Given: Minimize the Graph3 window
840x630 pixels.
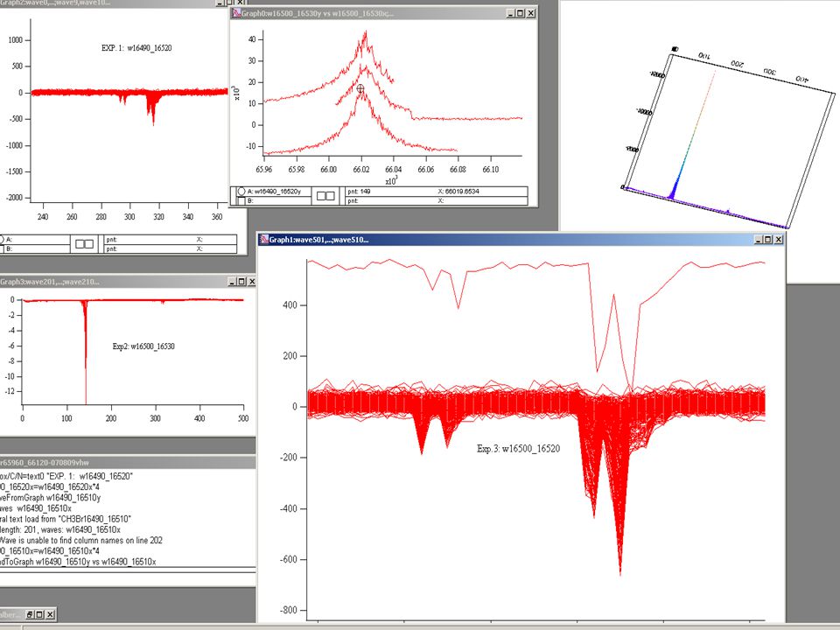Looking at the screenshot, I should 232,281.
